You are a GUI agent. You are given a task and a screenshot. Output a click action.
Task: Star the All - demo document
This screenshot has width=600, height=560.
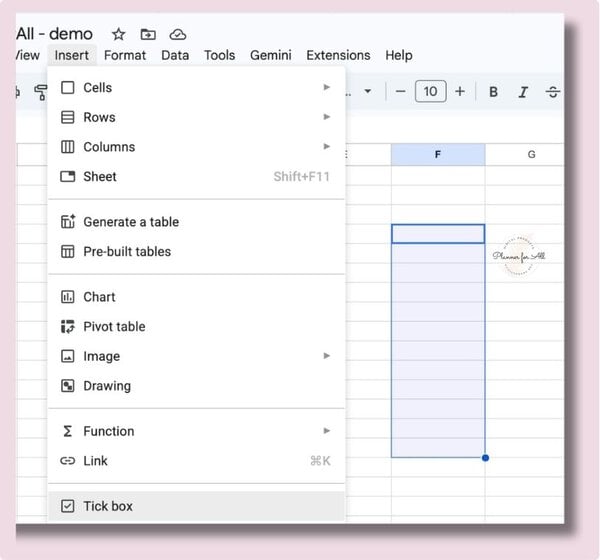point(118,34)
